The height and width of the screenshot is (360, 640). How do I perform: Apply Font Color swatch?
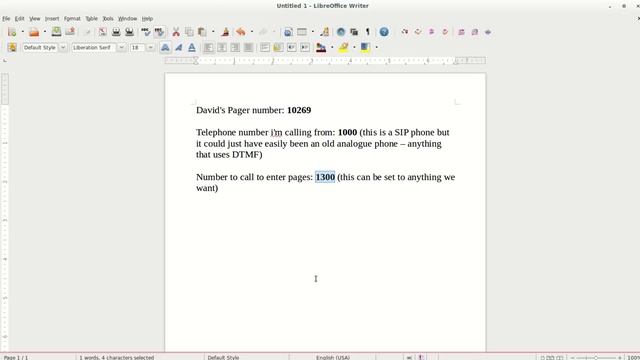click(321, 47)
